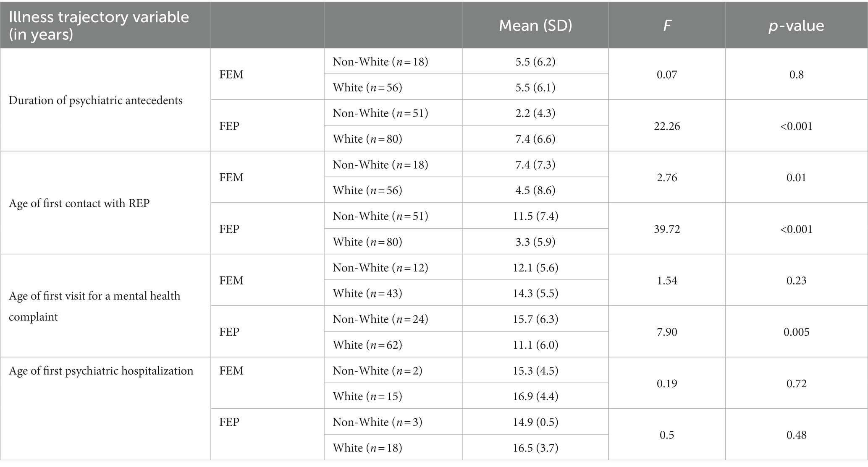Select the "Non-White (n = 2)" cell
This screenshot has width=868, height=467.
(x=378, y=370)
